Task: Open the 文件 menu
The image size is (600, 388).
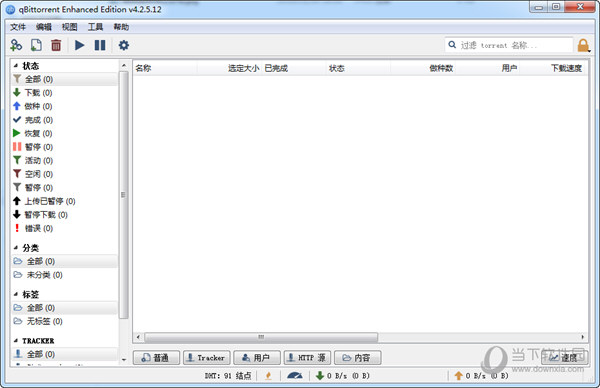Action: 18,27
